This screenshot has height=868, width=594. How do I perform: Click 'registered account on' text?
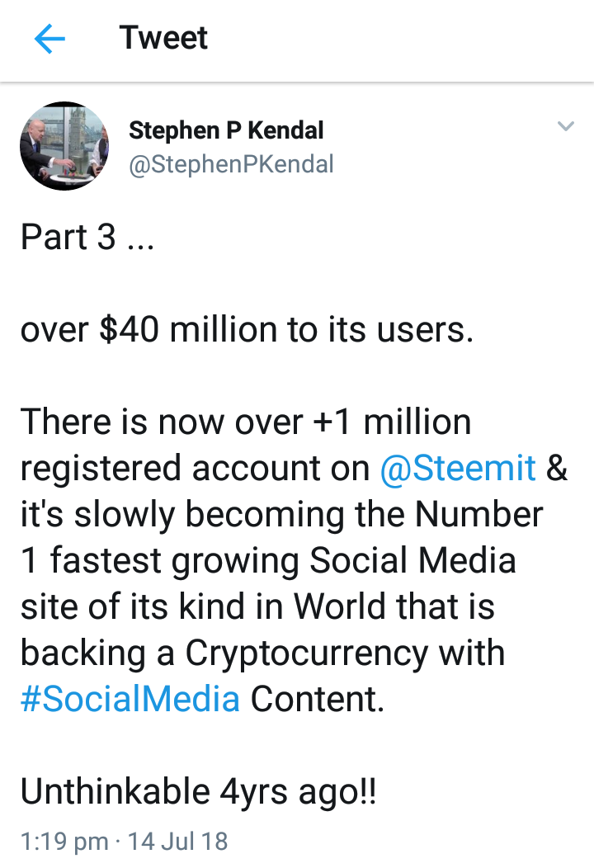195,469
